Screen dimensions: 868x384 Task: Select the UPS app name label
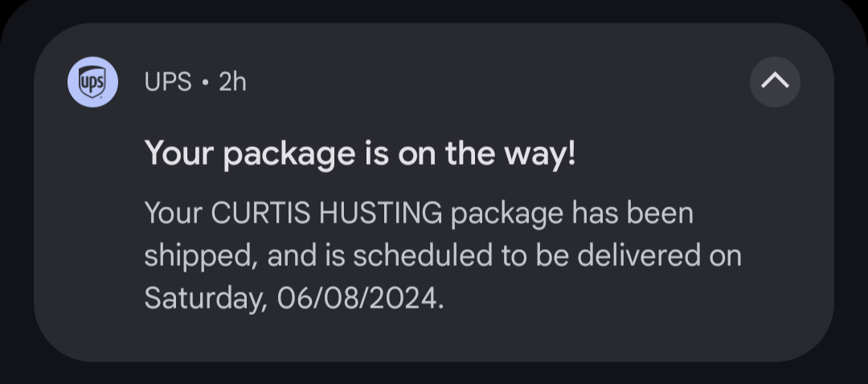[x=168, y=82]
